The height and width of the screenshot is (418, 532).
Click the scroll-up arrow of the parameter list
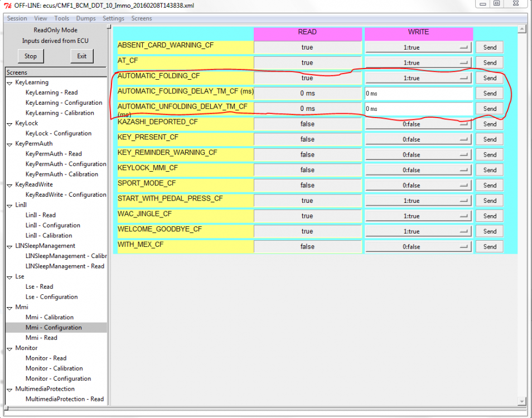[x=522, y=30]
